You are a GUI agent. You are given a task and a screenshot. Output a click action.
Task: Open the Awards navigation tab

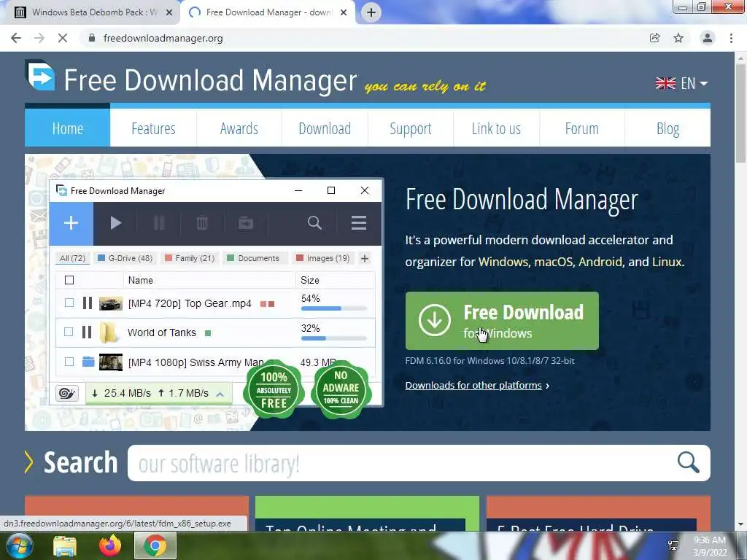[239, 128]
